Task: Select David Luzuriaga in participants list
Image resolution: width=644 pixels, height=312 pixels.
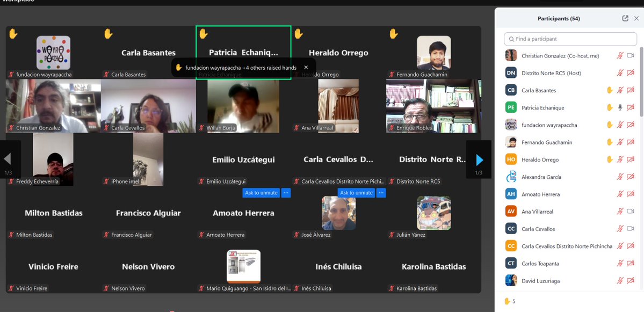Action: point(570,281)
